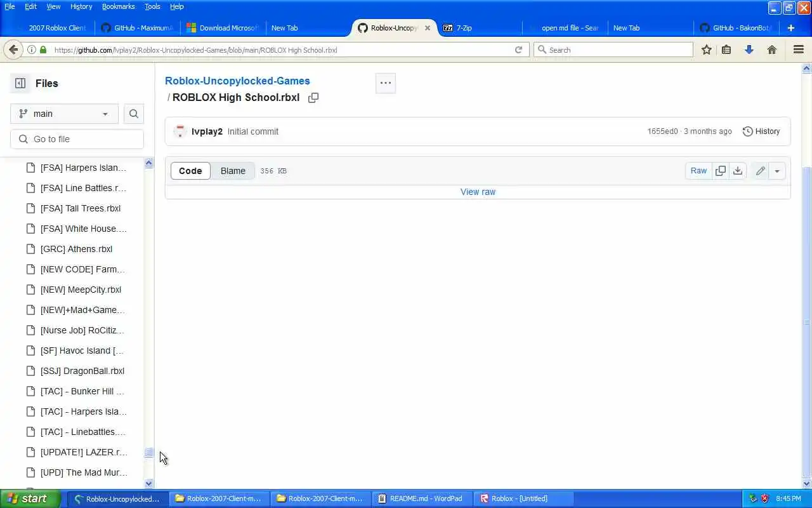Expand more edit options dropdown arrow

tap(777, 171)
